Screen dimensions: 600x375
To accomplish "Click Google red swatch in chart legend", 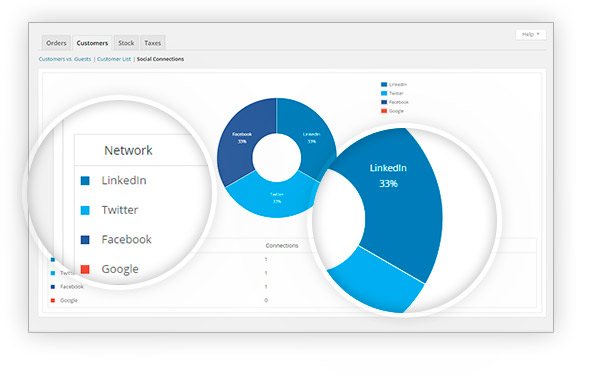I will (x=384, y=111).
